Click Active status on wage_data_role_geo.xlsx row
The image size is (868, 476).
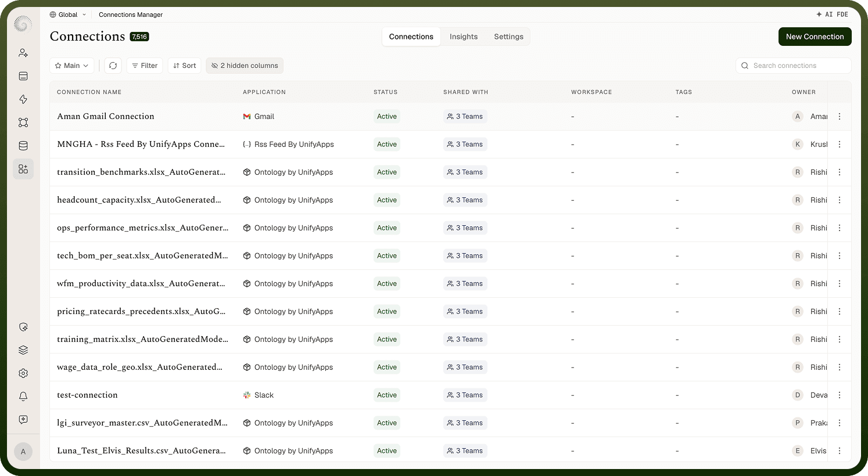pos(387,367)
